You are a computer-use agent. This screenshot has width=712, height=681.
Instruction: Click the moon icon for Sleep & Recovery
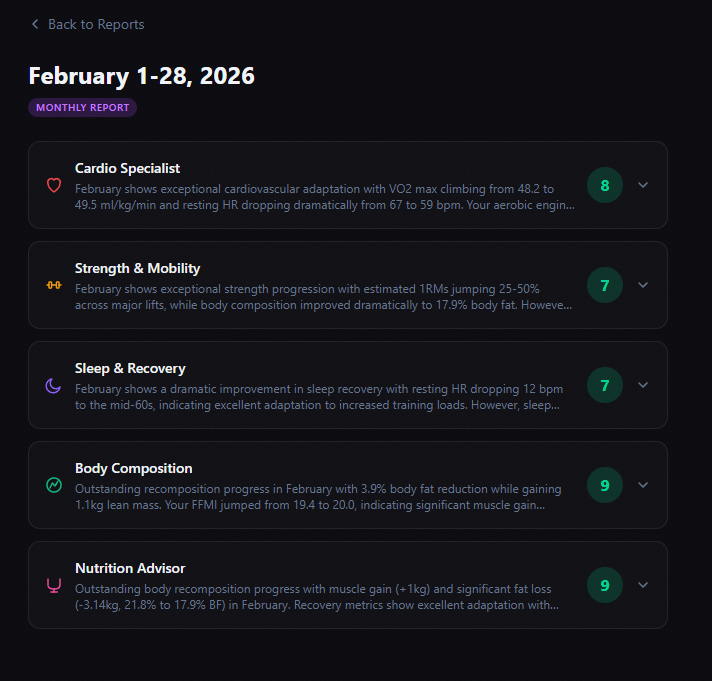coord(54,385)
